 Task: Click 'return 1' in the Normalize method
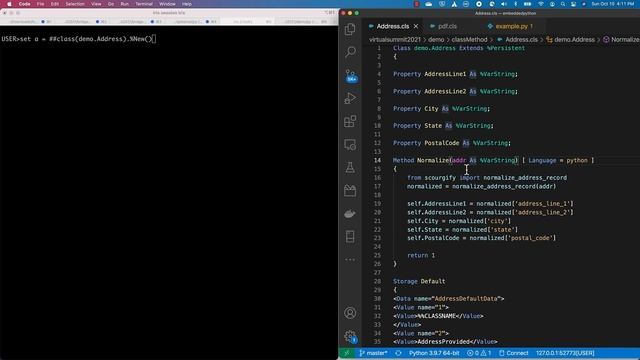point(421,256)
